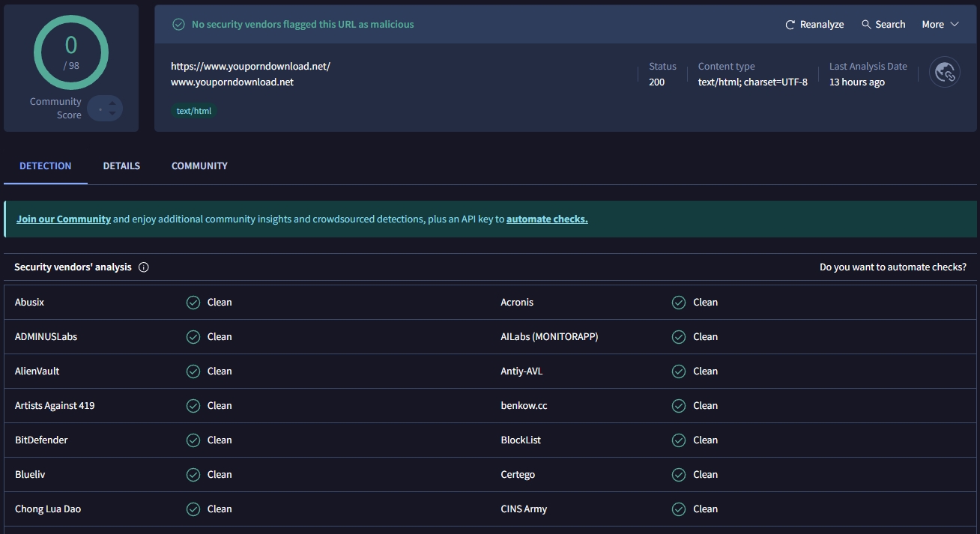Click the Clean check icon for AlienVault

click(193, 371)
